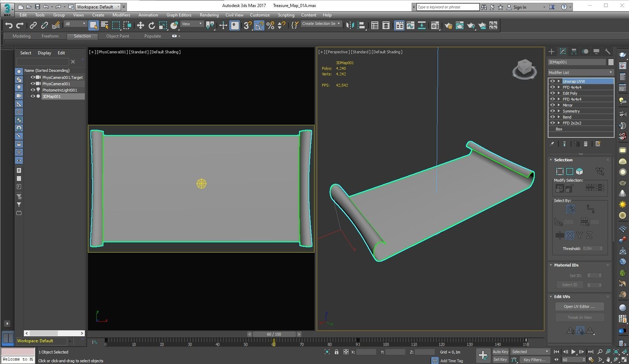Select Vertex sub-object mode in Selection

560,171
